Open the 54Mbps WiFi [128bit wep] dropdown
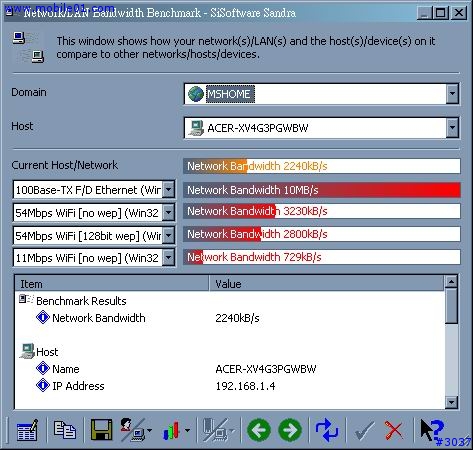Screen dimensions: 473x450 coord(169,235)
